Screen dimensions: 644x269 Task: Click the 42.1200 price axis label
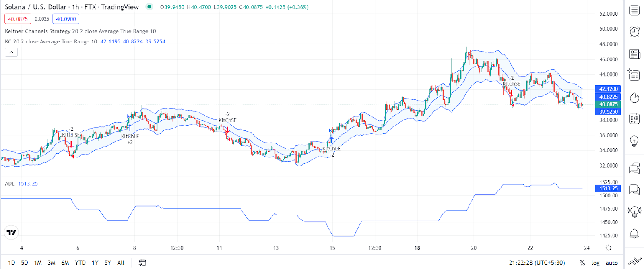(x=608, y=89)
